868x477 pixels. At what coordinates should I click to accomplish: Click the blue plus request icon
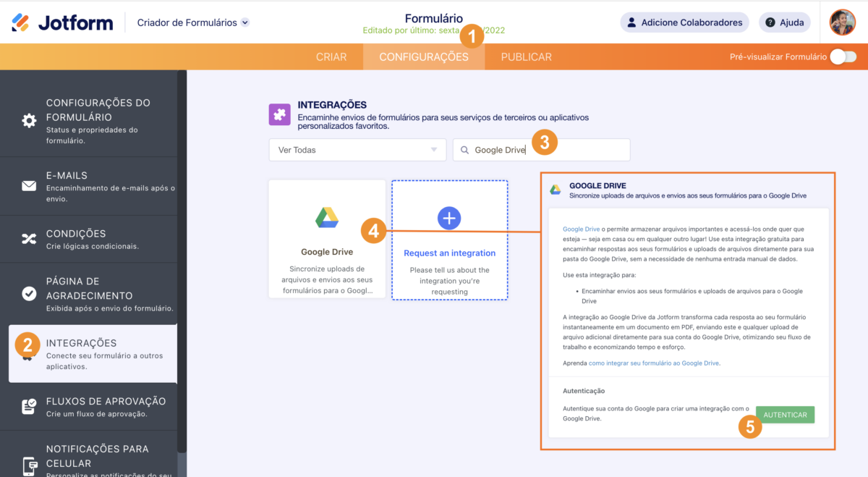[x=449, y=218]
